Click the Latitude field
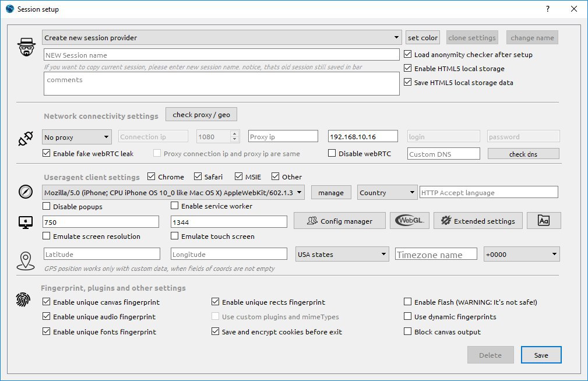The width and height of the screenshot is (588, 381). 102,254
